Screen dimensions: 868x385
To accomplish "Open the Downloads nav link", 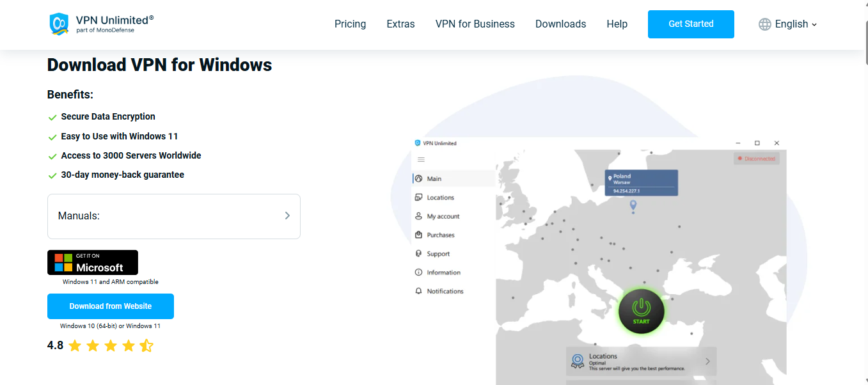I will (560, 24).
